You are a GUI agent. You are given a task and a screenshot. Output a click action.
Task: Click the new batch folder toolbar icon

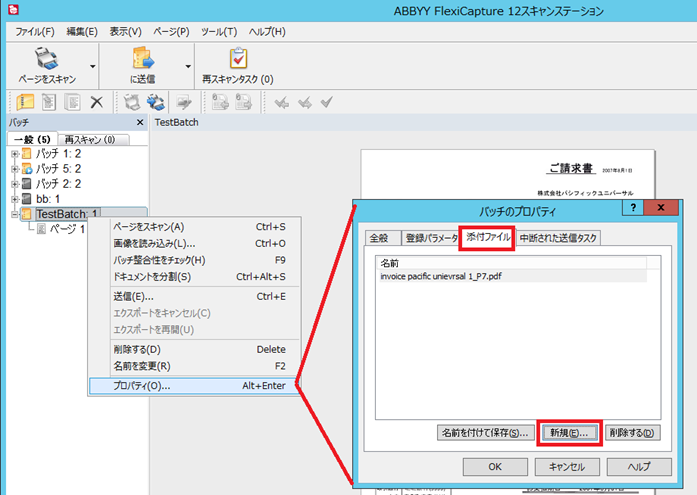25,102
